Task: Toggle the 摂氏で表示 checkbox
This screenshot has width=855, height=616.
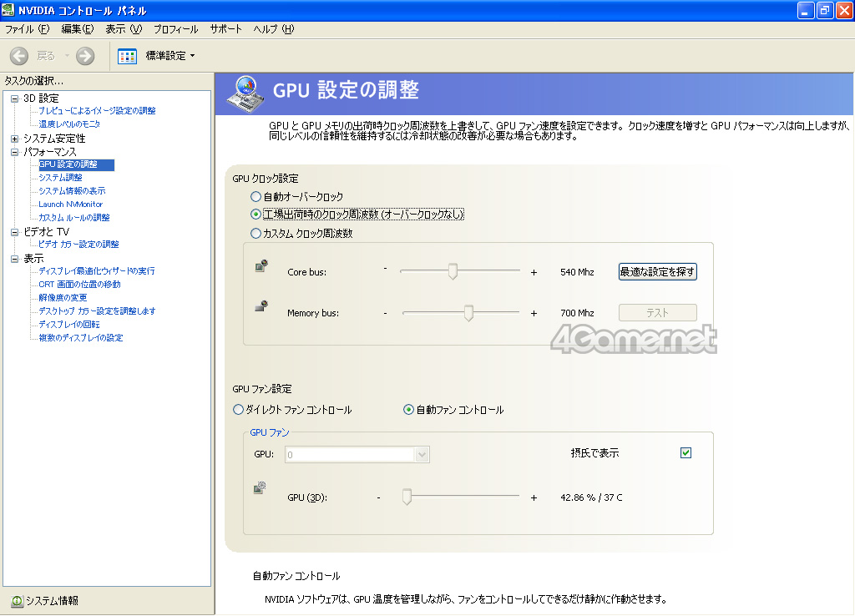Action: 686,453
